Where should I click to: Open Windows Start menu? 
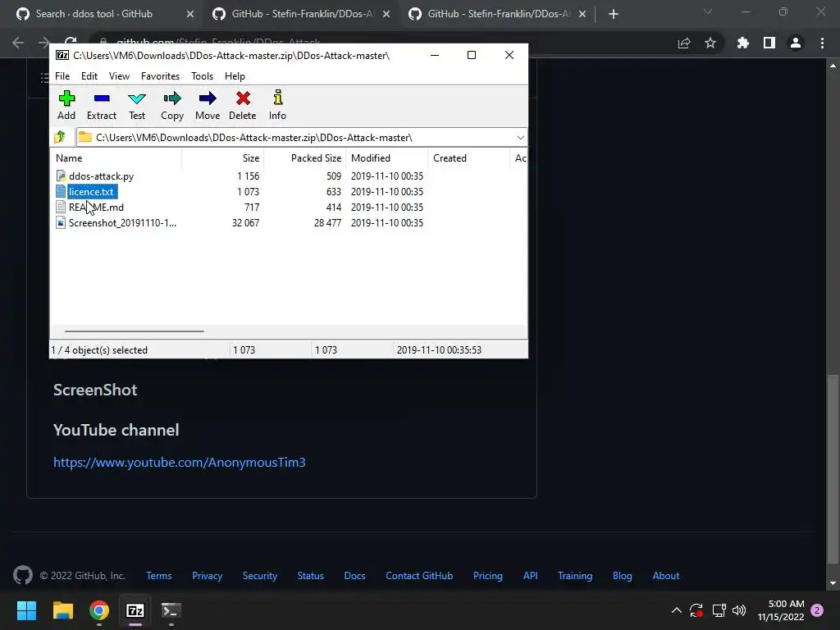[26, 610]
